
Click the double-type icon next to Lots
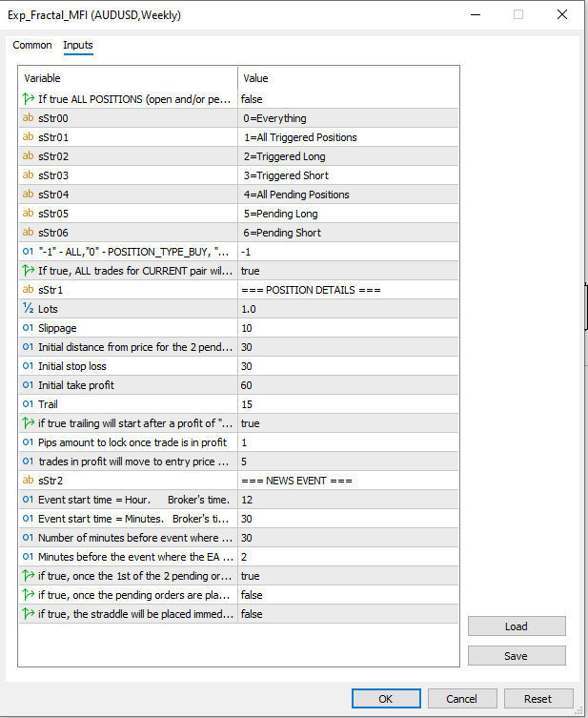28,309
